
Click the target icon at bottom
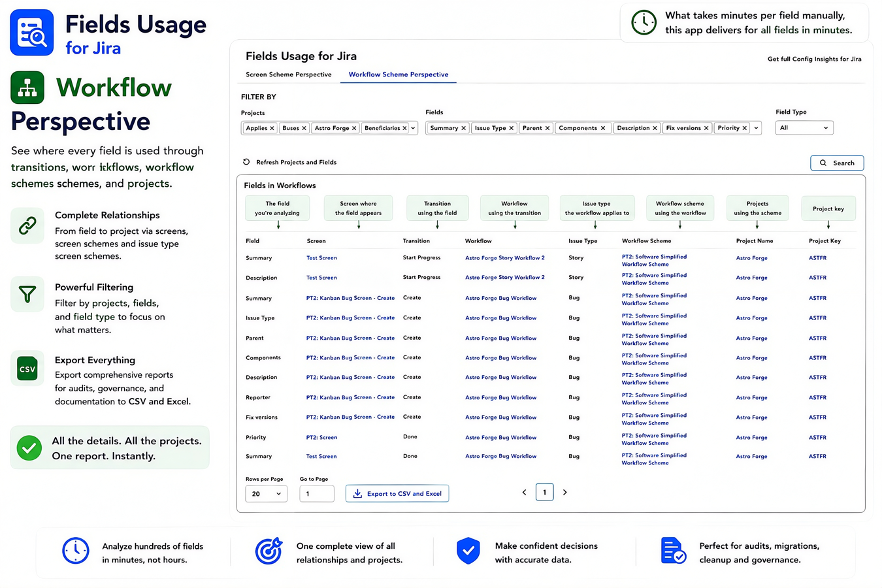tap(269, 551)
